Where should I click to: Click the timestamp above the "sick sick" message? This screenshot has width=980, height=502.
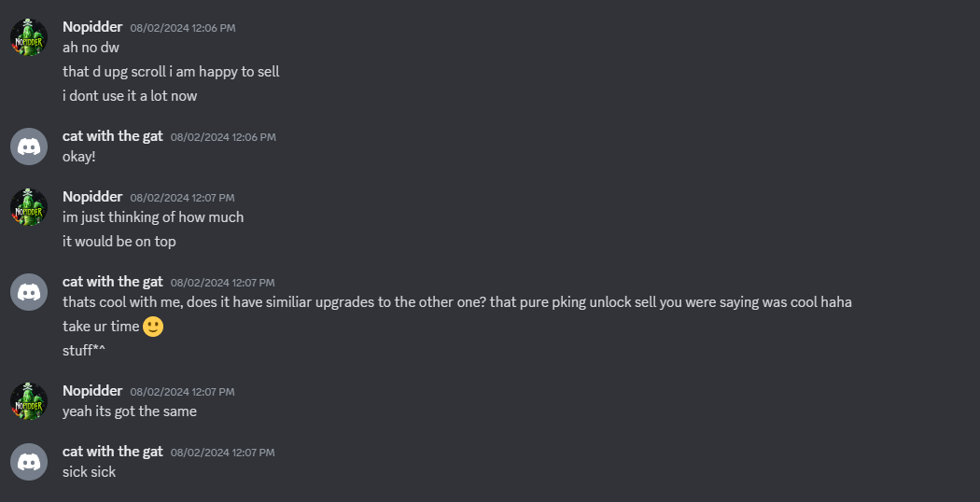click(223, 453)
